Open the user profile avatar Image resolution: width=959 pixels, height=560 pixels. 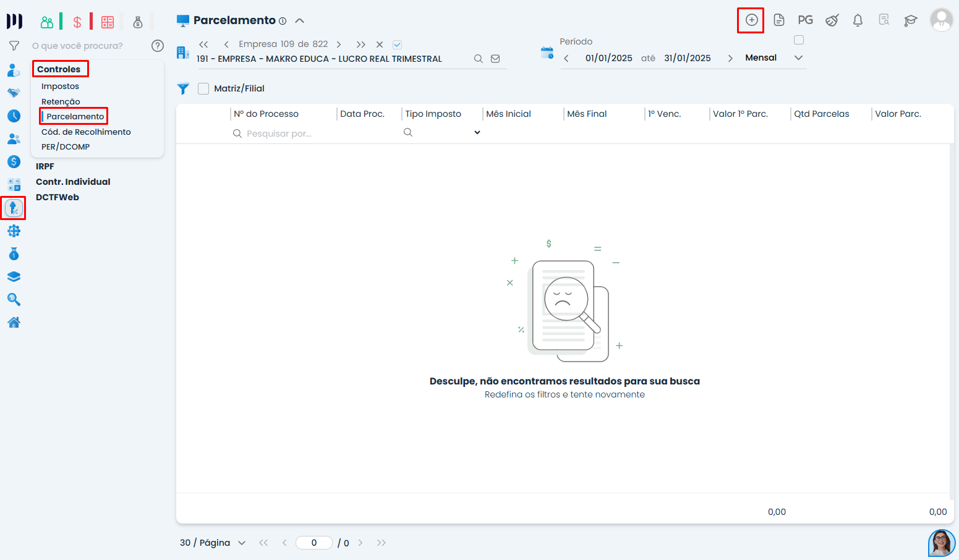pos(942,20)
